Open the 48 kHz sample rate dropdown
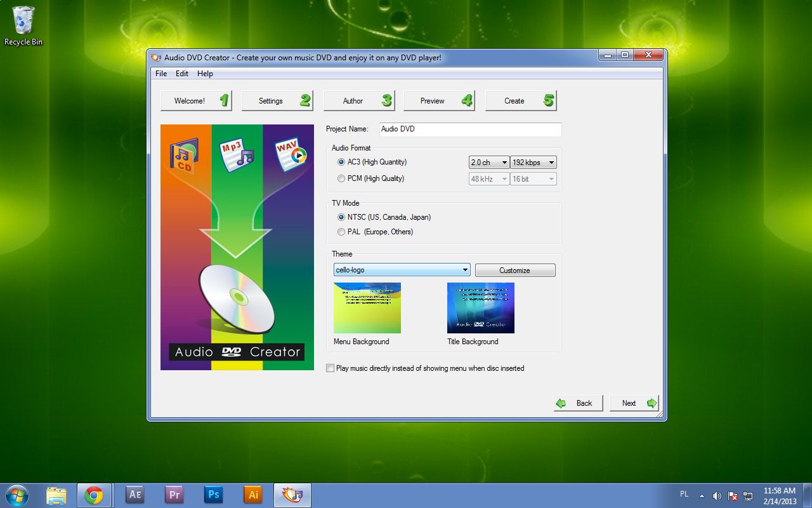 489,179
